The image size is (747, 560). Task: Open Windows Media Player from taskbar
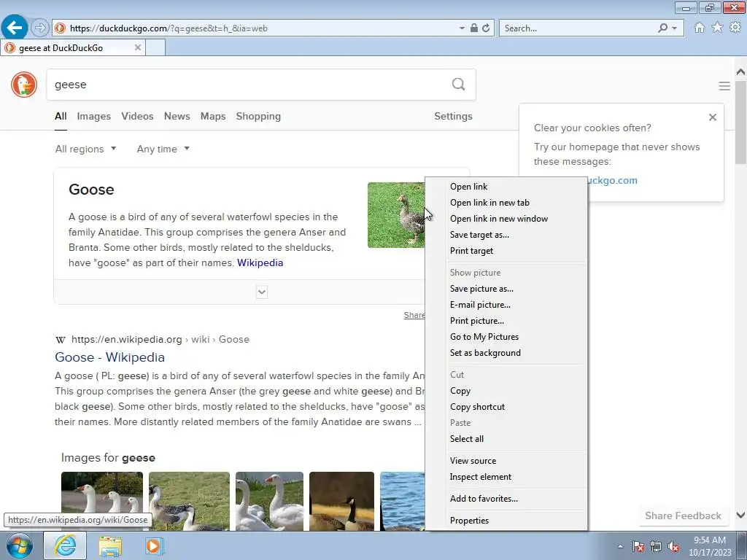coord(153,546)
